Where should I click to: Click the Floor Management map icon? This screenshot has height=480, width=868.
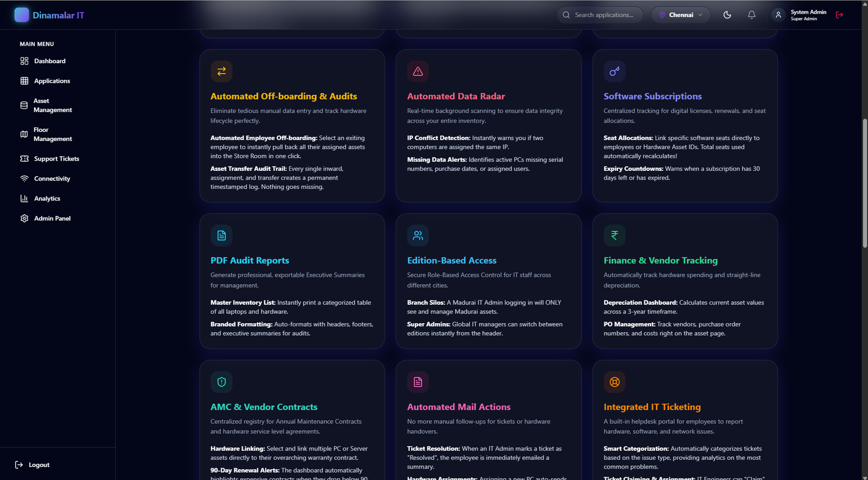click(x=24, y=134)
